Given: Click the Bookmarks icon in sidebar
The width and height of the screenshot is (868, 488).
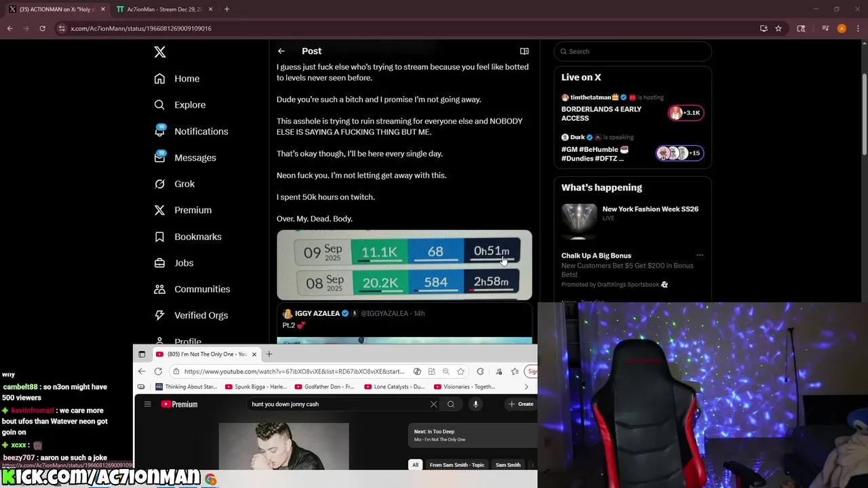Looking at the screenshot, I should click(x=159, y=237).
